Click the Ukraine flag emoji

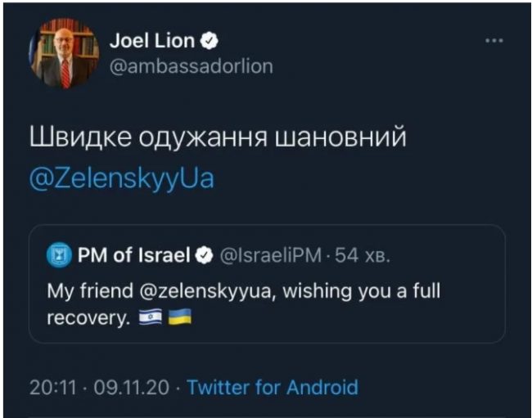tap(179, 318)
